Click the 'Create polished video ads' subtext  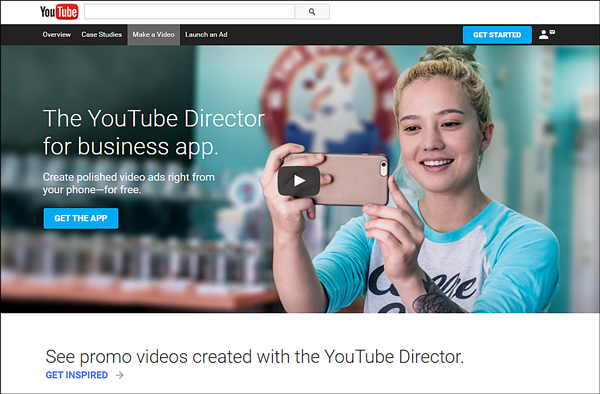tap(129, 183)
